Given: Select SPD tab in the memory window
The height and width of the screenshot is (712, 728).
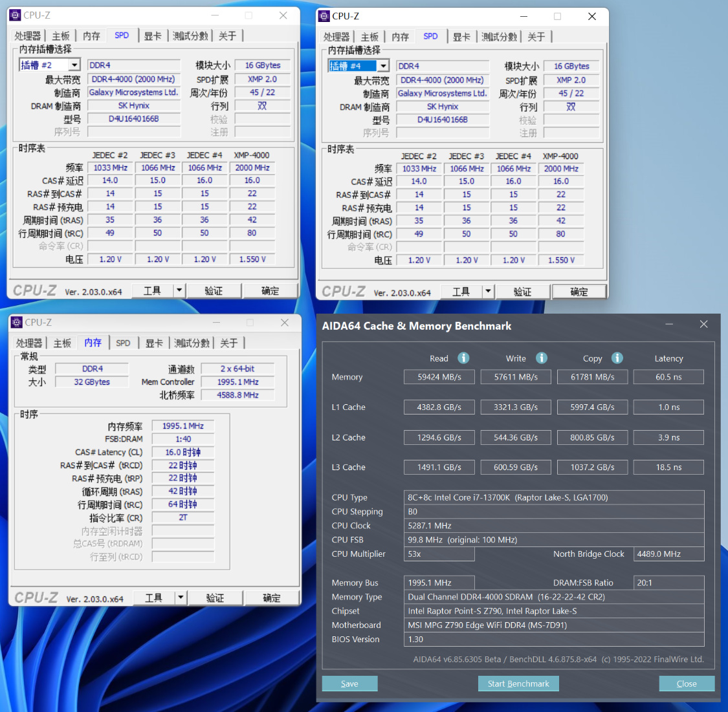Looking at the screenshot, I should pyautogui.click(x=123, y=343).
